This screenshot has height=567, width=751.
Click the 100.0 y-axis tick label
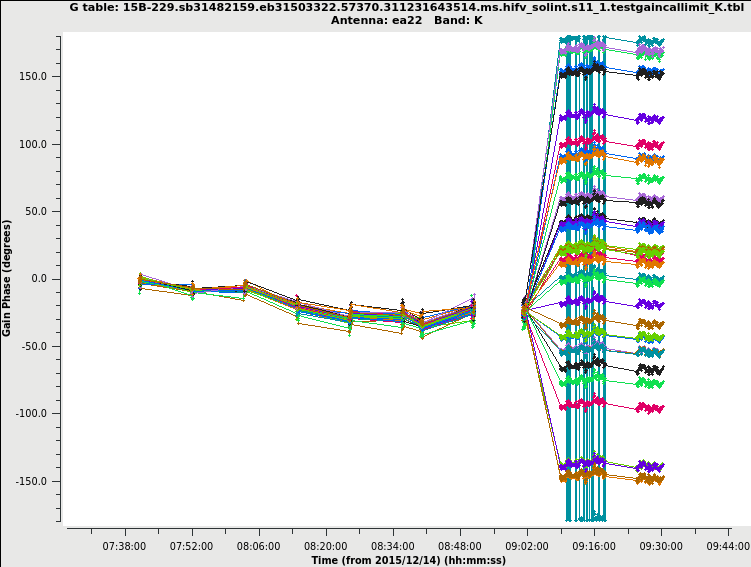tap(33, 144)
